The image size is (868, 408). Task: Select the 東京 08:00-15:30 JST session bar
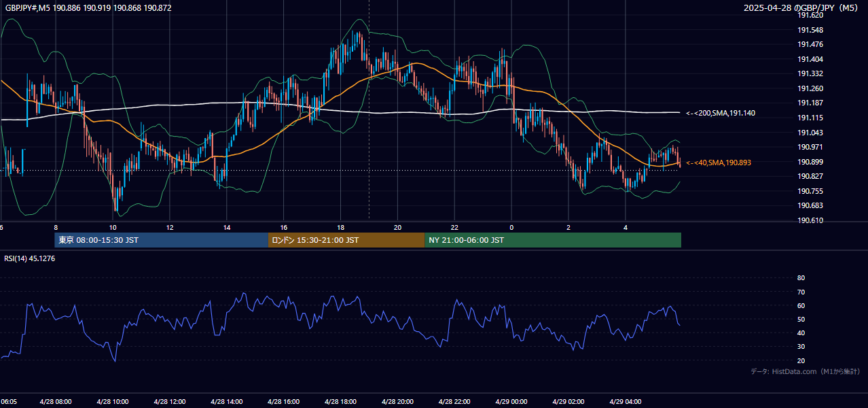pos(162,240)
